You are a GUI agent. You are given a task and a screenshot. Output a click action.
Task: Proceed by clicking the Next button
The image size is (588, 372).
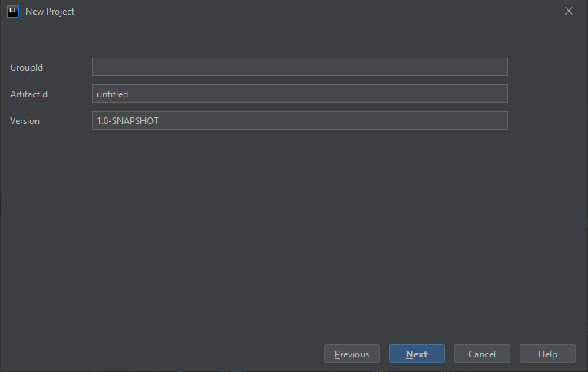pos(417,354)
